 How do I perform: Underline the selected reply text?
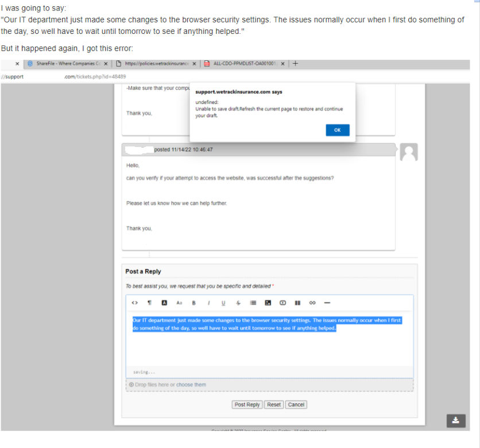coord(223,303)
